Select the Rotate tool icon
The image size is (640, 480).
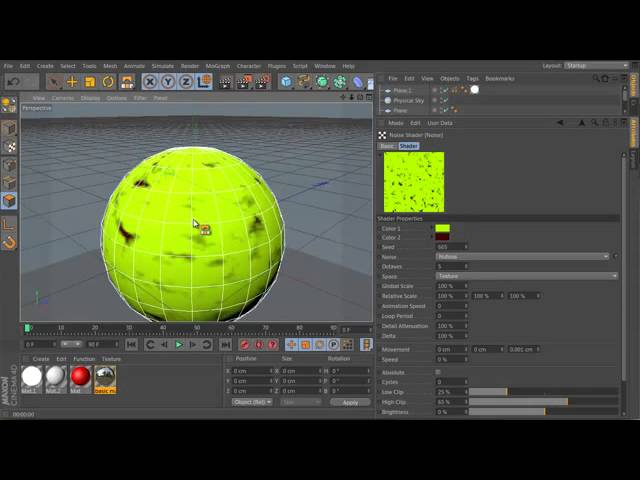point(108,82)
